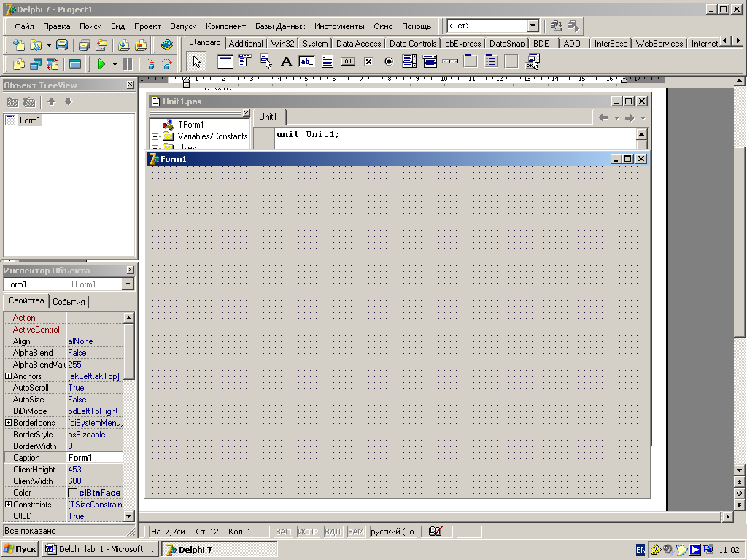
Task: Select Form1 in the Object TreeView
Action: 29,120
